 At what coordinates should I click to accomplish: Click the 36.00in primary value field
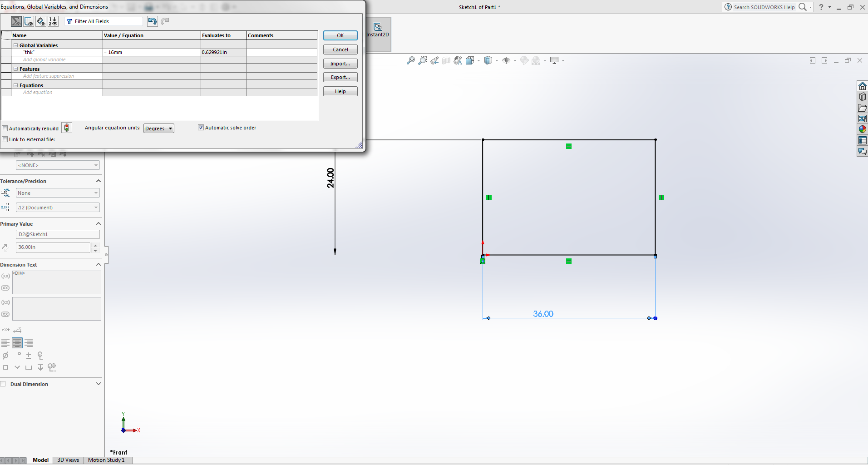tap(53, 247)
